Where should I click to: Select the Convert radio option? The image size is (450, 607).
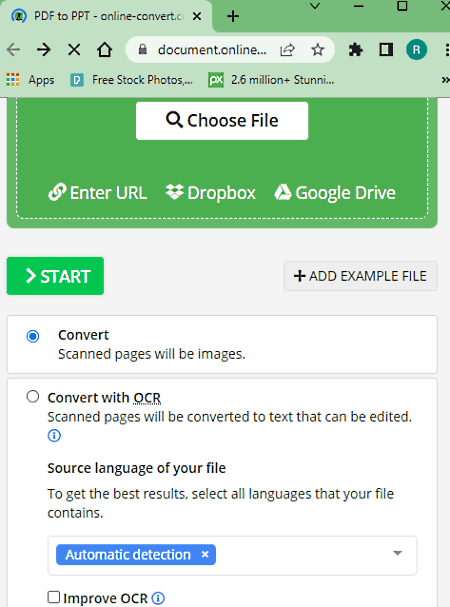pyautogui.click(x=33, y=336)
